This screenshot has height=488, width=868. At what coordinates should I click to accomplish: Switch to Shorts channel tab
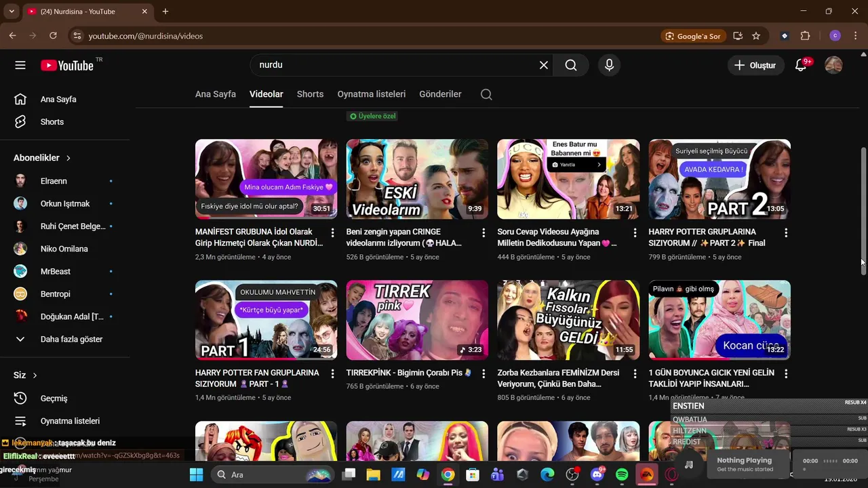[310, 94]
